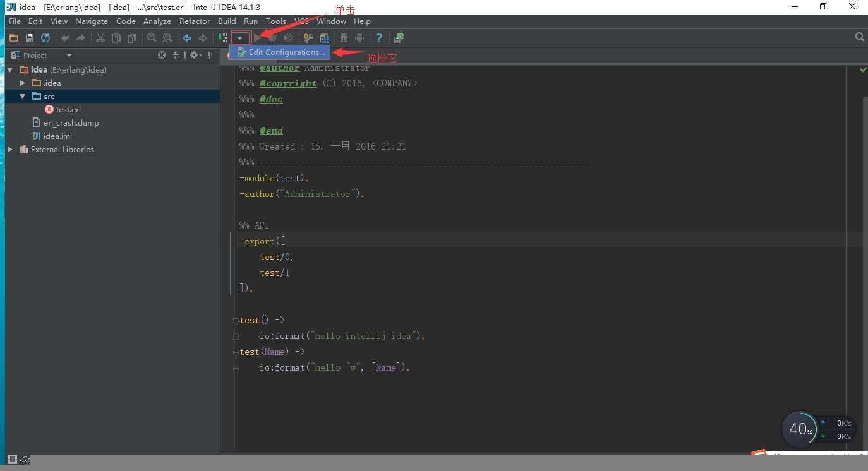868x471 pixels.
Task: Click the Cut scissors icon
Action: point(100,38)
